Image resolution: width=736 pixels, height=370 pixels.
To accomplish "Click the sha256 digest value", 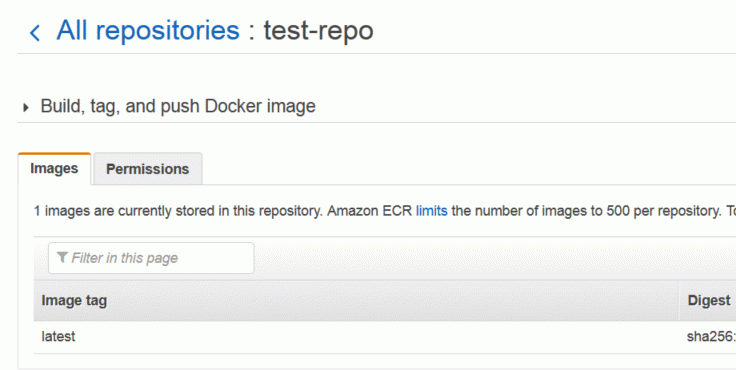I will (x=711, y=337).
